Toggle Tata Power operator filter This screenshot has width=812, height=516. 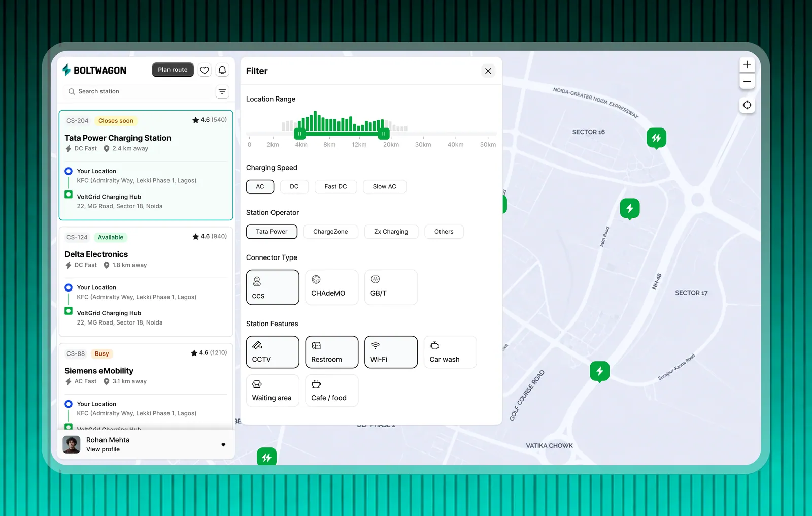coord(272,232)
